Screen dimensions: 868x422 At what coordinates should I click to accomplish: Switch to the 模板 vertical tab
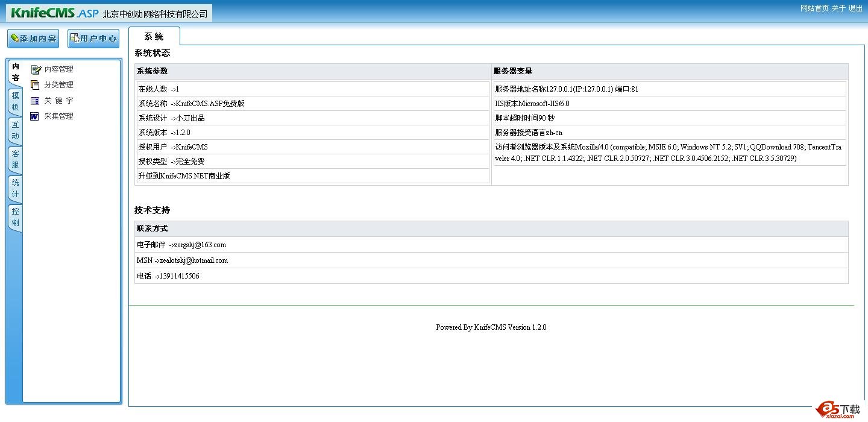pyautogui.click(x=16, y=101)
